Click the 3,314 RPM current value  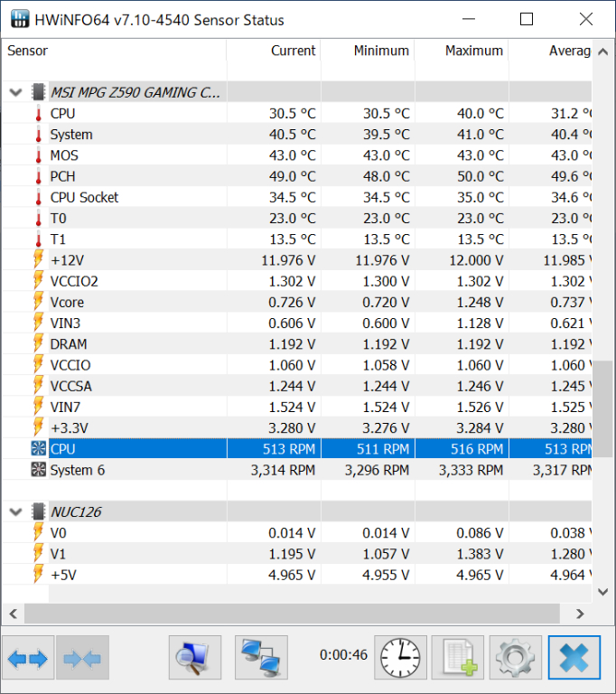coord(284,470)
